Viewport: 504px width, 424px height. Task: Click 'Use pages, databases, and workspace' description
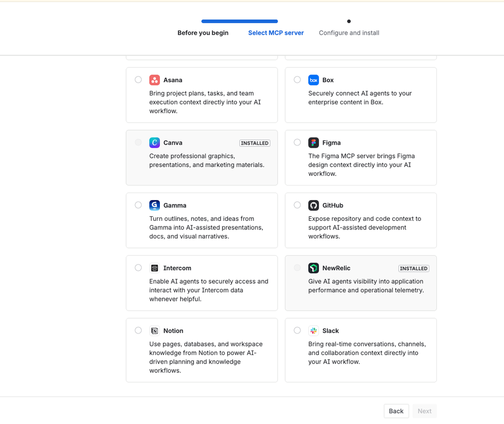(206, 357)
